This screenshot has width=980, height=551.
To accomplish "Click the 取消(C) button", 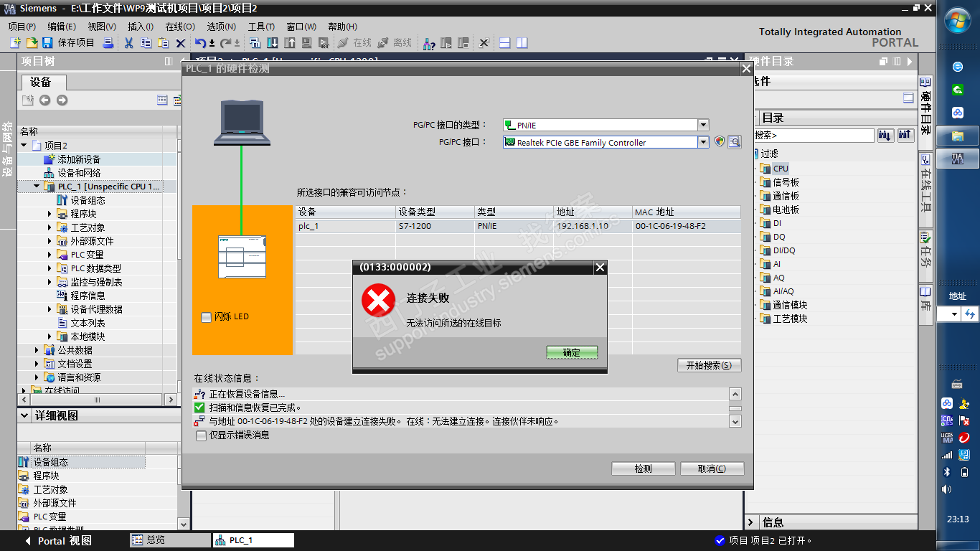I will coord(712,468).
